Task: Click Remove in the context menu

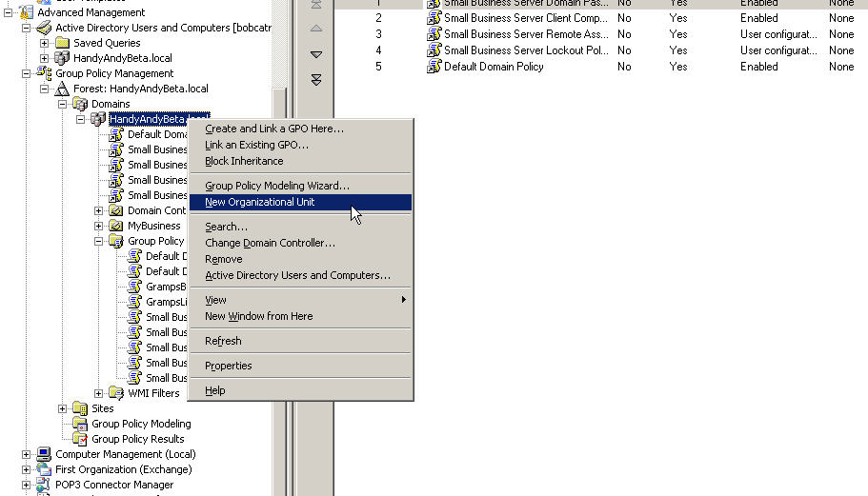Action: coord(300,259)
